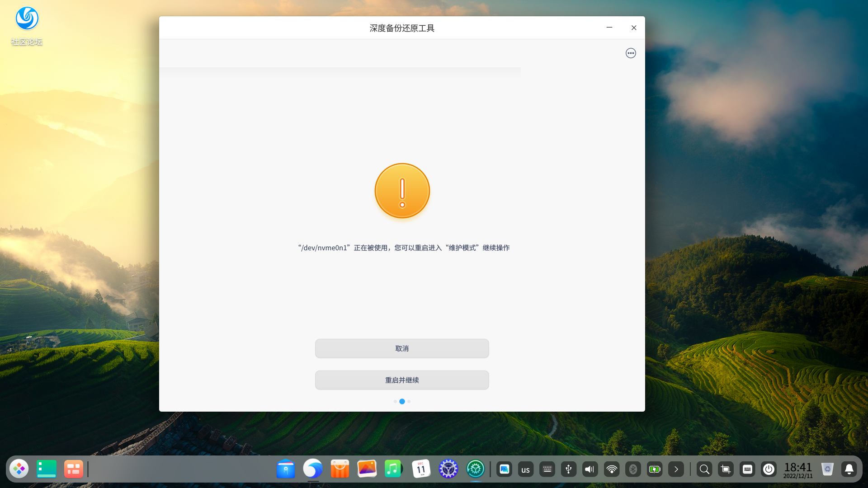Viewport: 868px width, 488px height.
Task: Open the music player dock icon
Action: (393, 469)
